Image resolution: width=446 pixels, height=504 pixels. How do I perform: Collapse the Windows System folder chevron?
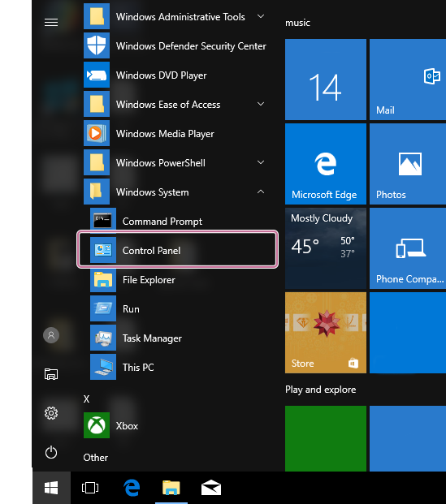pyautogui.click(x=261, y=192)
